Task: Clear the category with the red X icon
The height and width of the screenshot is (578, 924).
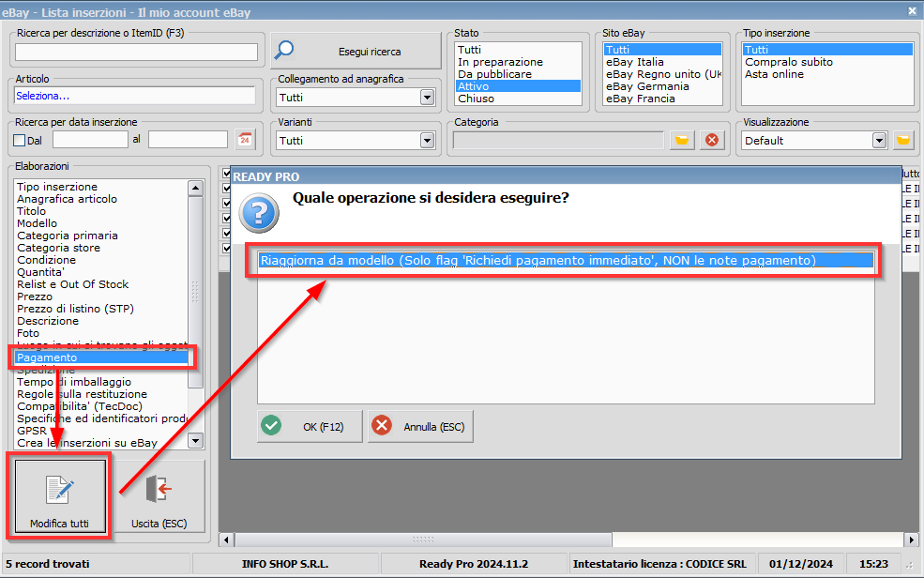Action: 712,140
